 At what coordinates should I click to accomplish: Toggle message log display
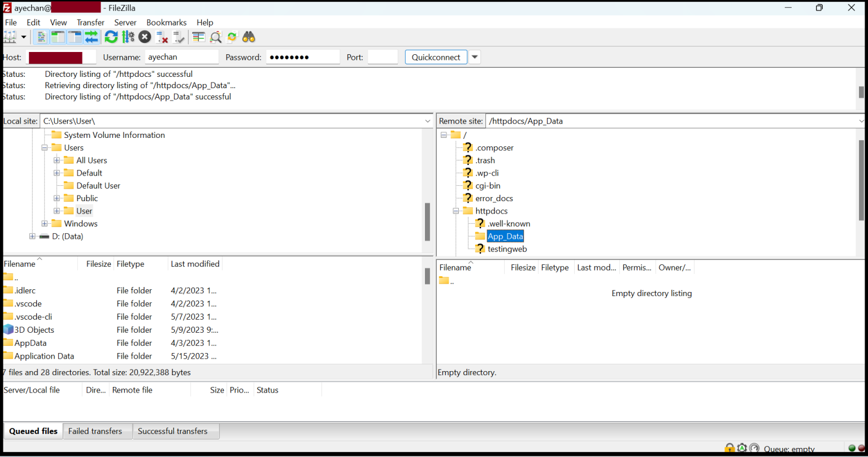(41, 37)
